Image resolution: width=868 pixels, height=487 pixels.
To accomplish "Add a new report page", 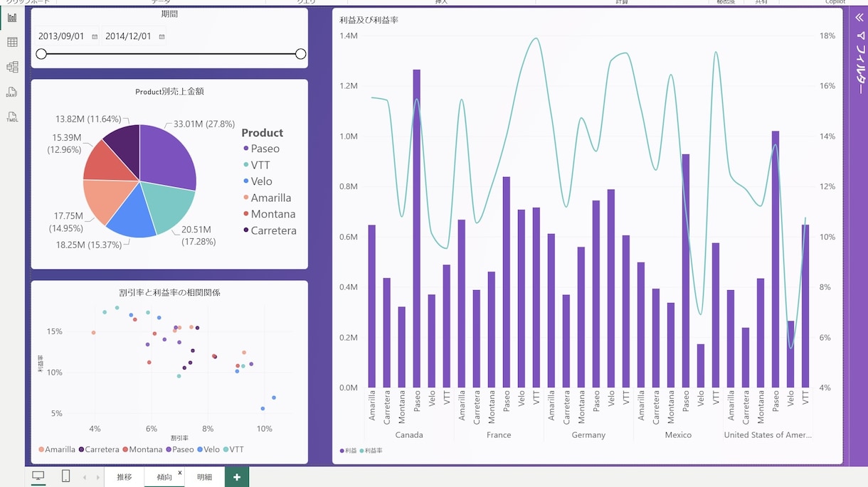I will pos(237,477).
